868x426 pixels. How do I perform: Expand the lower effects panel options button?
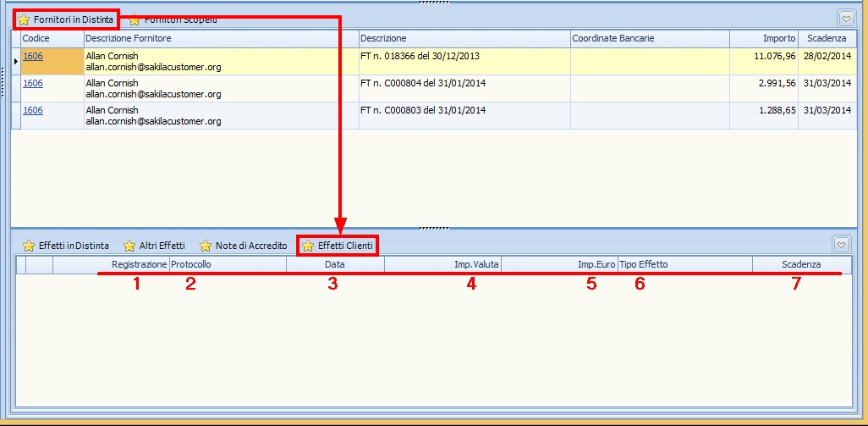pyautogui.click(x=841, y=245)
